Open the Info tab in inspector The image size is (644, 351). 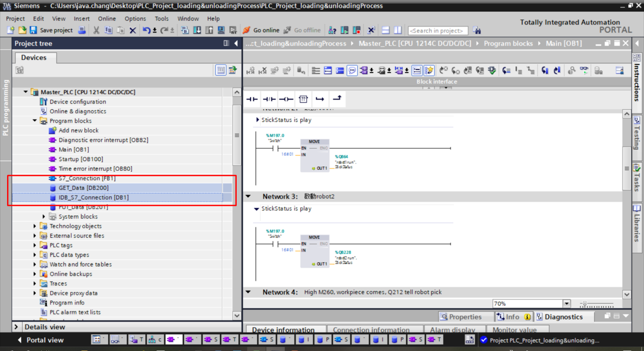[x=513, y=316]
